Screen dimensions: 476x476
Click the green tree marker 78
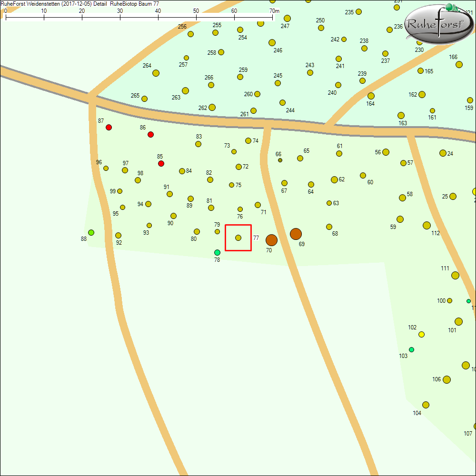coord(217,252)
